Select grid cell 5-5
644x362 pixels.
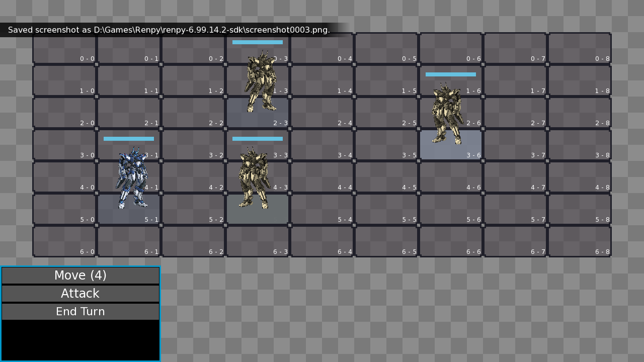coord(386,209)
